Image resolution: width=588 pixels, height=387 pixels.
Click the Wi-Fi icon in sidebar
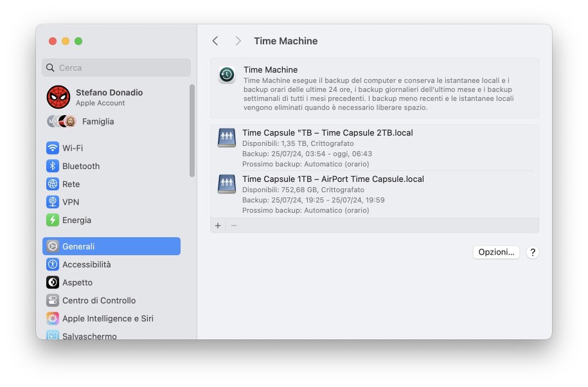point(53,148)
